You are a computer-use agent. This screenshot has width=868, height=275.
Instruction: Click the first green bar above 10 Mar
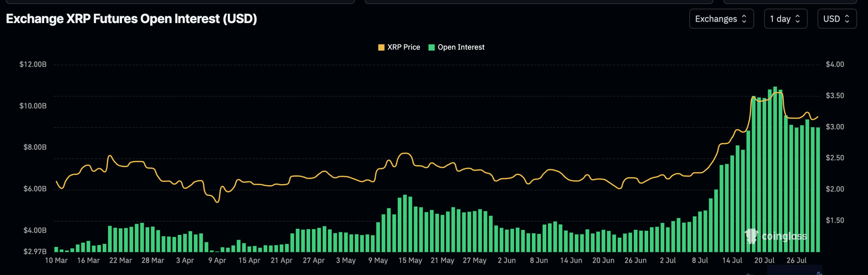pos(57,249)
